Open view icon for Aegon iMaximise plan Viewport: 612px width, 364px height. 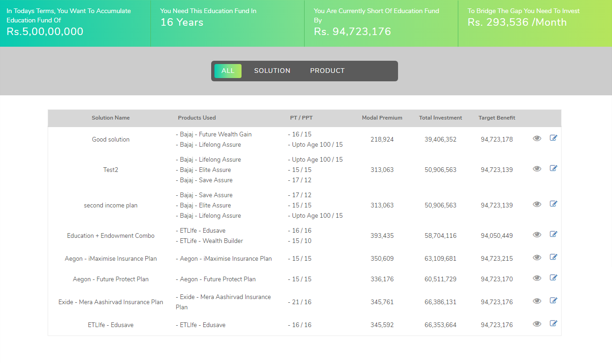point(537,257)
